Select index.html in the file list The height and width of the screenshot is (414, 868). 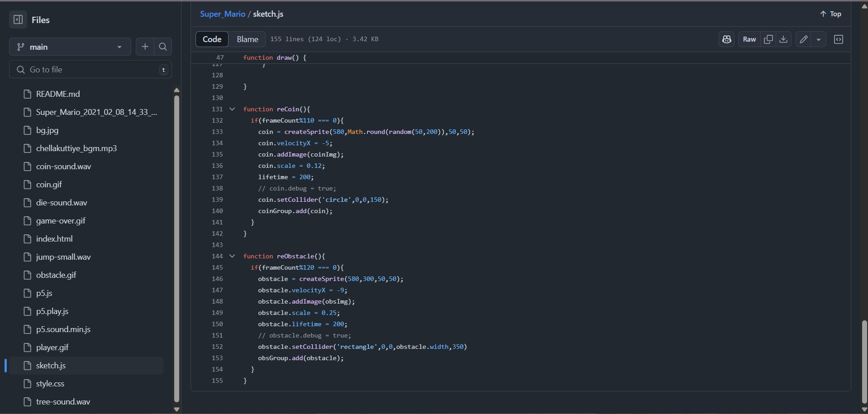(54, 238)
